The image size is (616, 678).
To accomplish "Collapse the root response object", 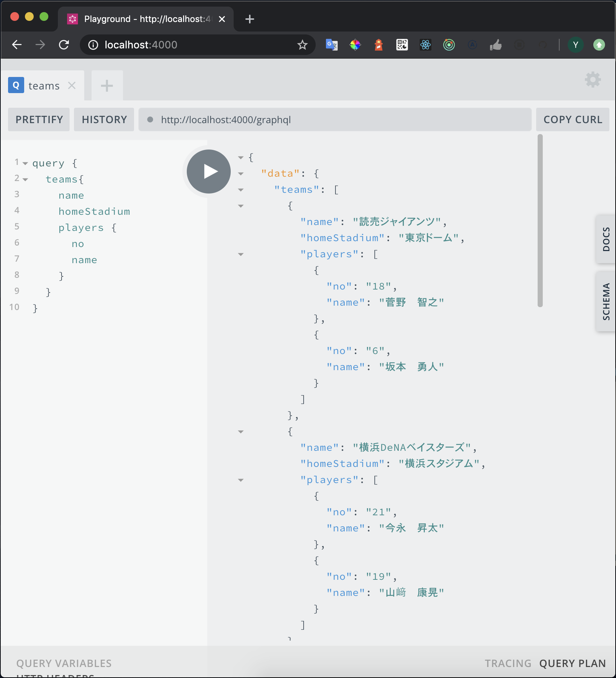I will (x=241, y=158).
